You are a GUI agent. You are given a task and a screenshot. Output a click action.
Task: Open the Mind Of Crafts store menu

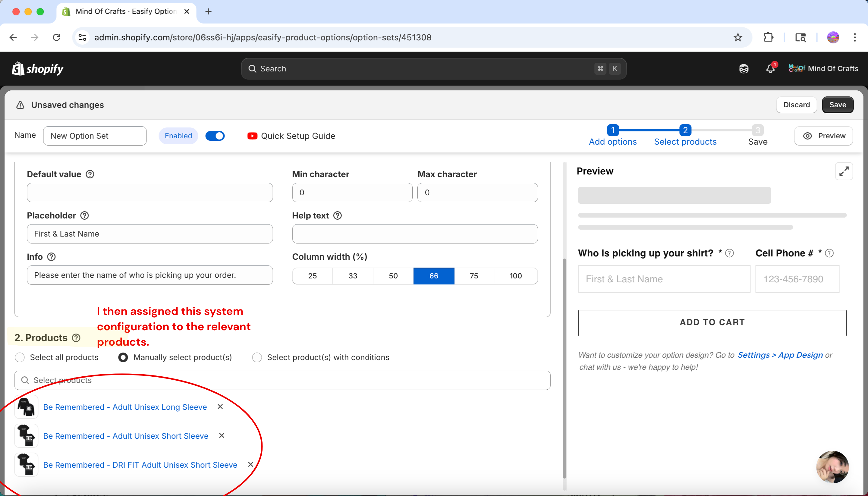(x=823, y=68)
